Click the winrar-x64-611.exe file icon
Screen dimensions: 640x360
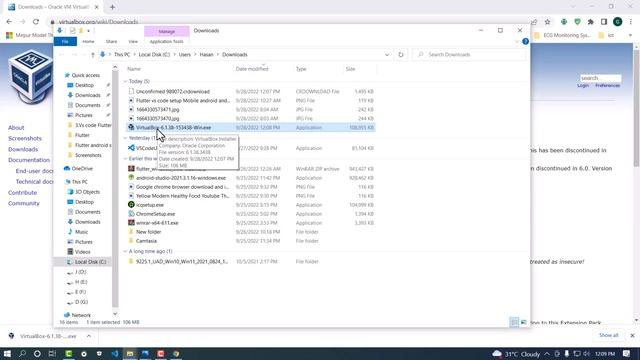point(131,222)
